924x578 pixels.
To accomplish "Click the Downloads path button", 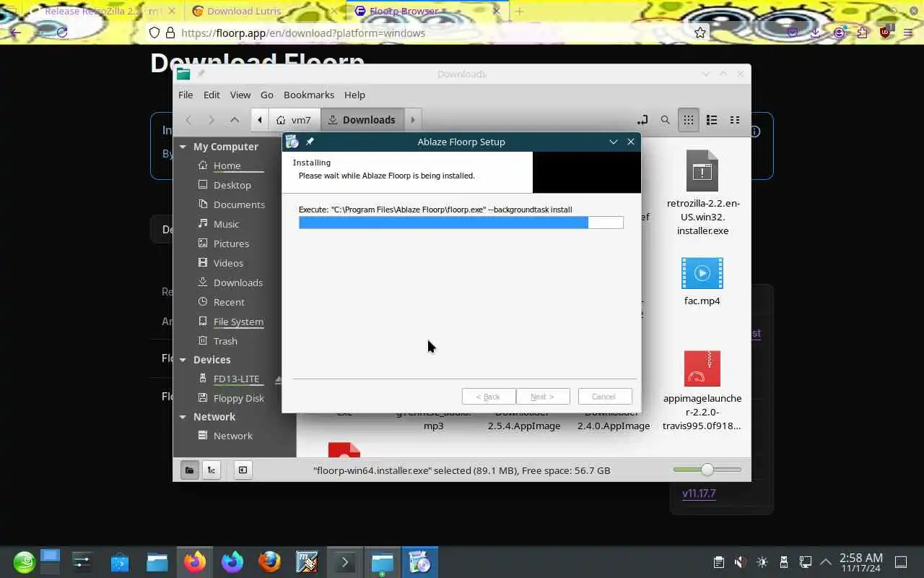I will tap(362, 120).
